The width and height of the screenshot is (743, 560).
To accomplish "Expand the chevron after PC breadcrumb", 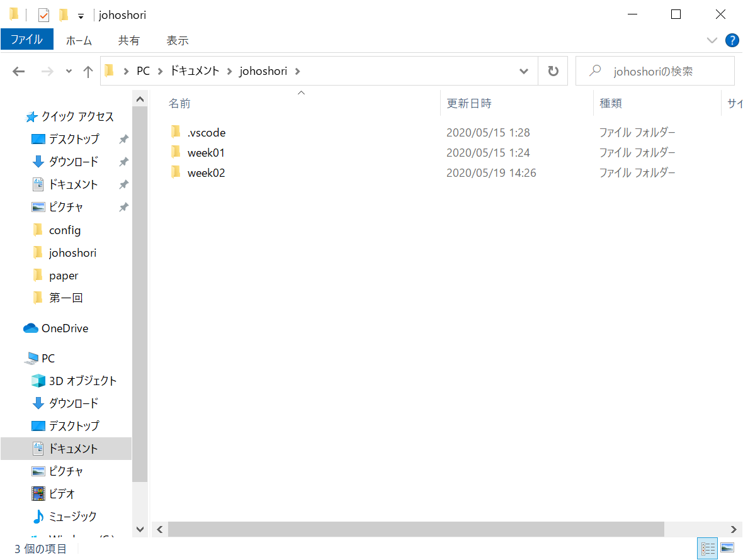I will pyautogui.click(x=160, y=72).
